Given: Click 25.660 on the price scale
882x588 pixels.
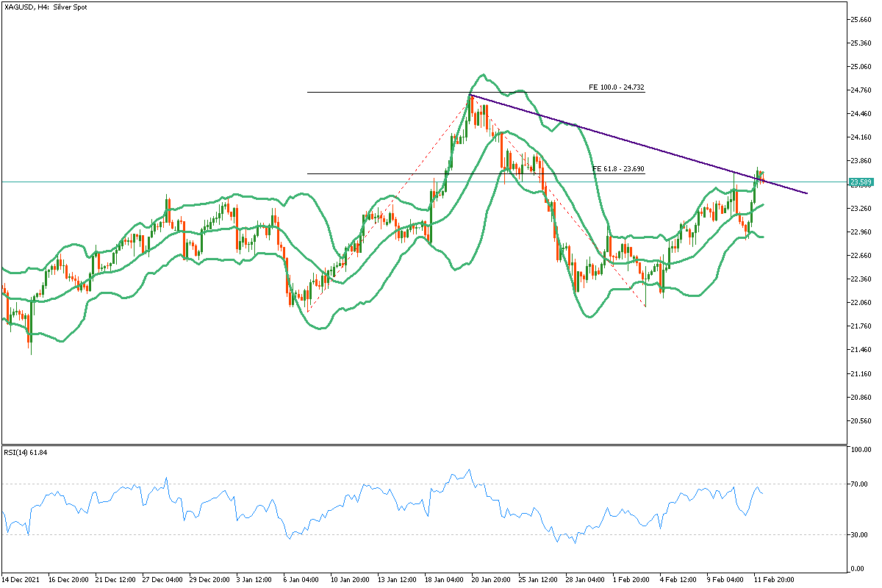Looking at the screenshot, I should (x=861, y=19).
